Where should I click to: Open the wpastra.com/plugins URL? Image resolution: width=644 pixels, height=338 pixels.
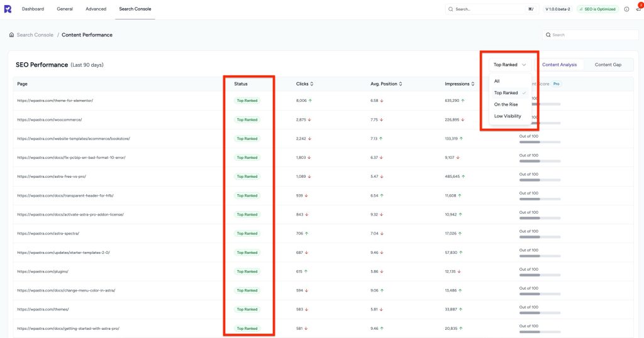click(43, 271)
